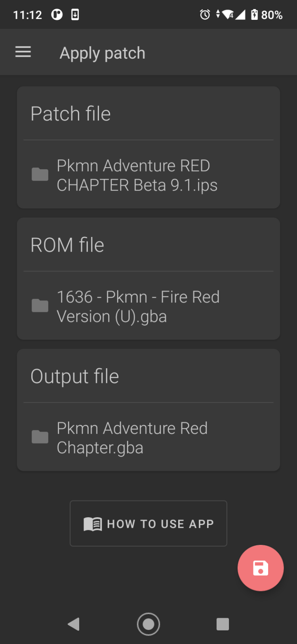Screen dimensions: 297x644
Task: Tap the book icon in the guide button
Action: point(93,524)
